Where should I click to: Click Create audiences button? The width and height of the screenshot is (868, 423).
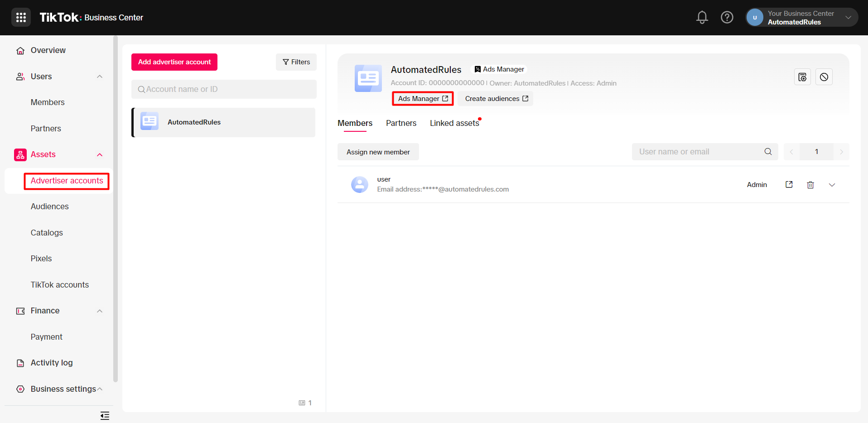pos(496,99)
